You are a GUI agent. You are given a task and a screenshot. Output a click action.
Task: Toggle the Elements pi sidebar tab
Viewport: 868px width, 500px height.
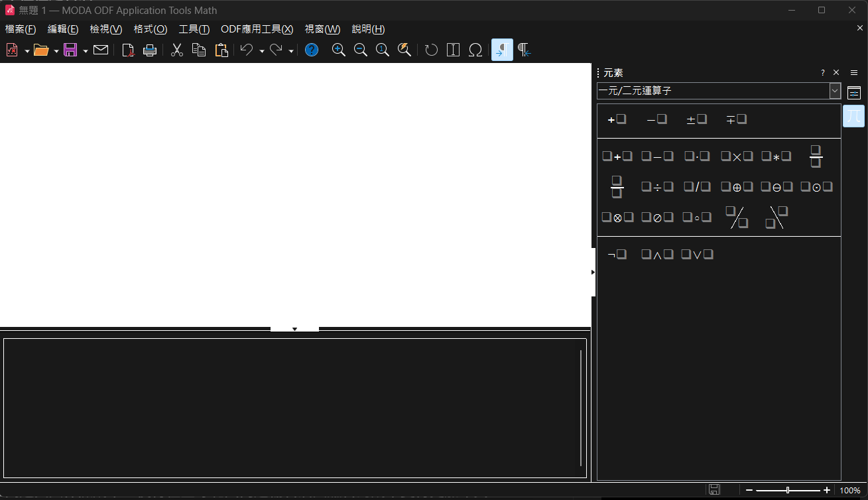pos(854,115)
